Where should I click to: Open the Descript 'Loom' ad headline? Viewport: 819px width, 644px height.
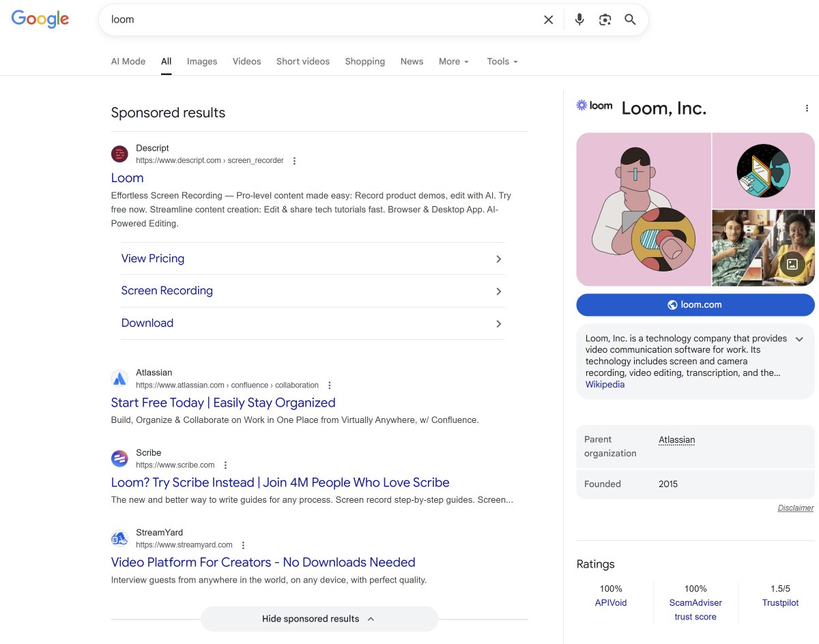pyautogui.click(x=128, y=178)
